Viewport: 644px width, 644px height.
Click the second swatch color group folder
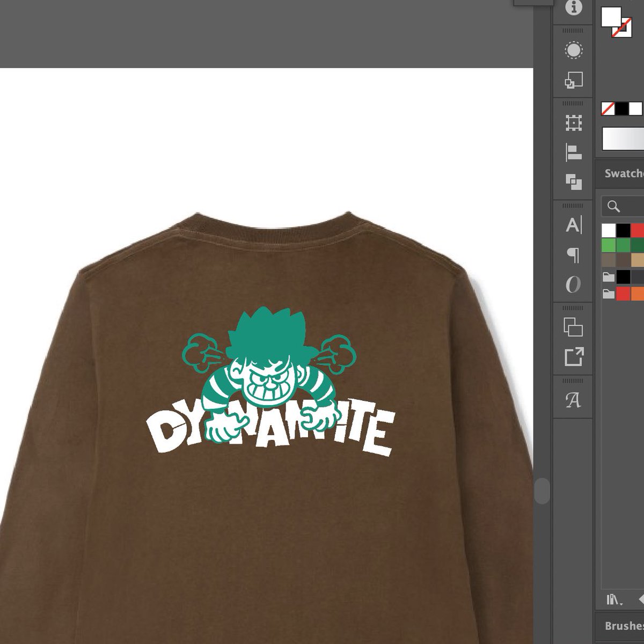[x=608, y=294]
